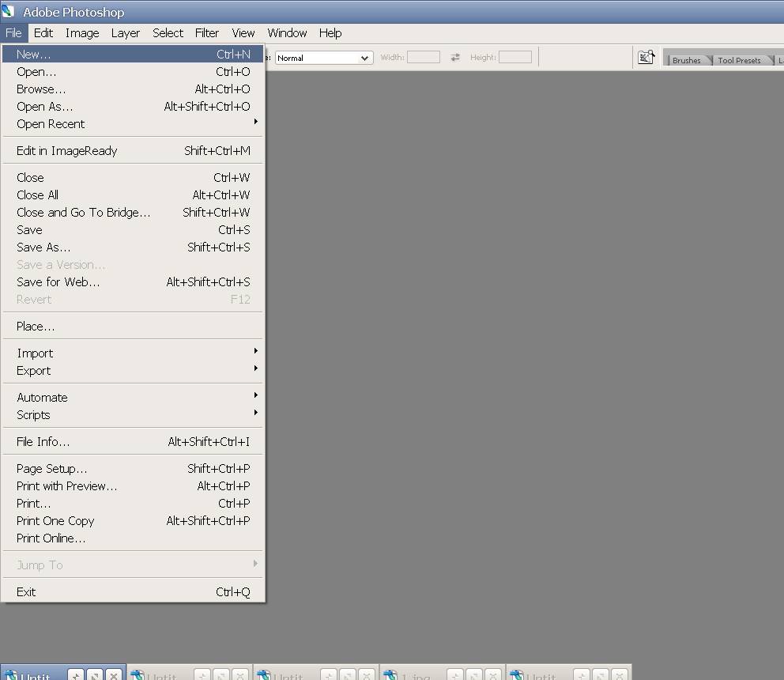Open the Filter menu

(x=207, y=33)
